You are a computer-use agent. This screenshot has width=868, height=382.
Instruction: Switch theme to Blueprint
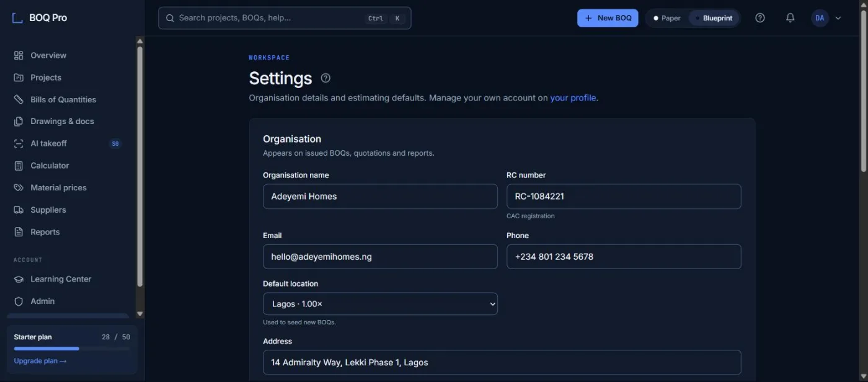click(x=714, y=18)
